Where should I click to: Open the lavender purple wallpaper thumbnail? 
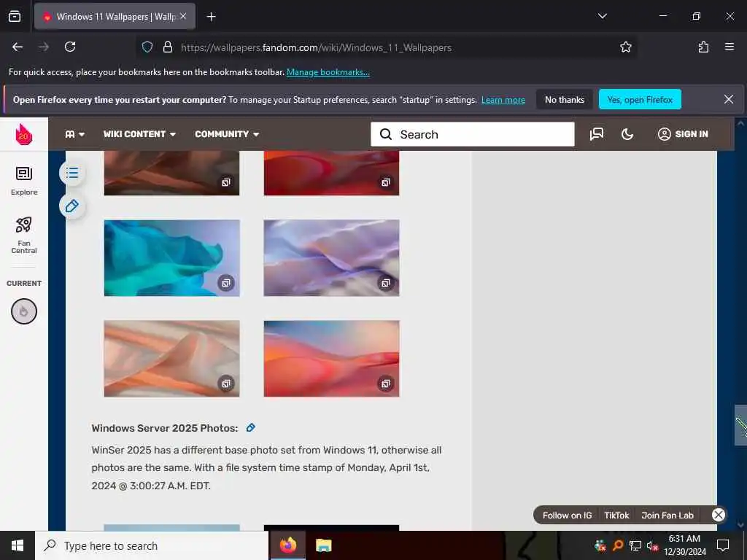pos(332,258)
